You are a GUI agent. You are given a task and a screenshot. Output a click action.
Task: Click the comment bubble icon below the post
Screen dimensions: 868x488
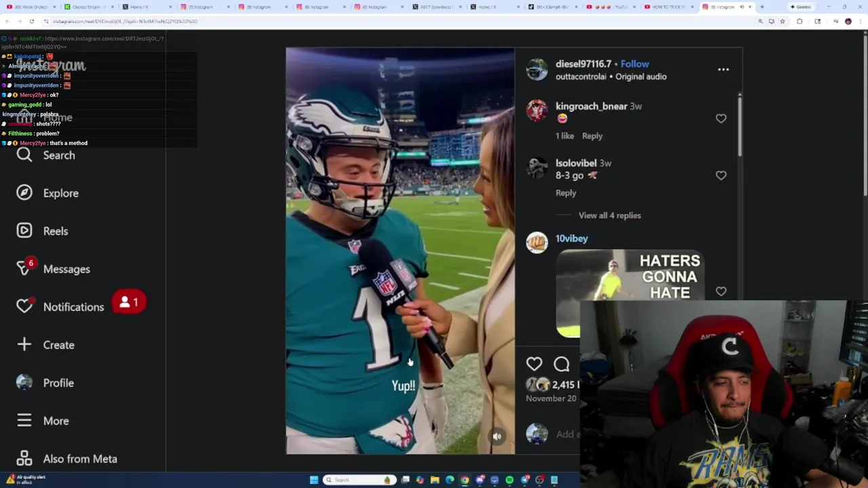tap(561, 364)
